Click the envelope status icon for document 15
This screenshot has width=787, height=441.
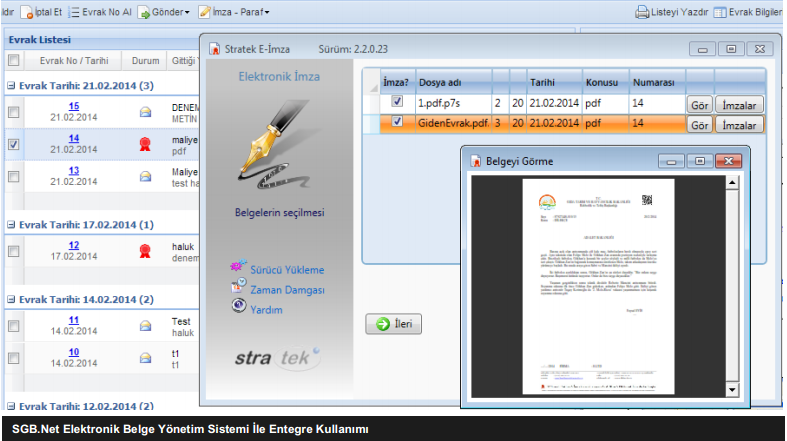[x=145, y=112]
